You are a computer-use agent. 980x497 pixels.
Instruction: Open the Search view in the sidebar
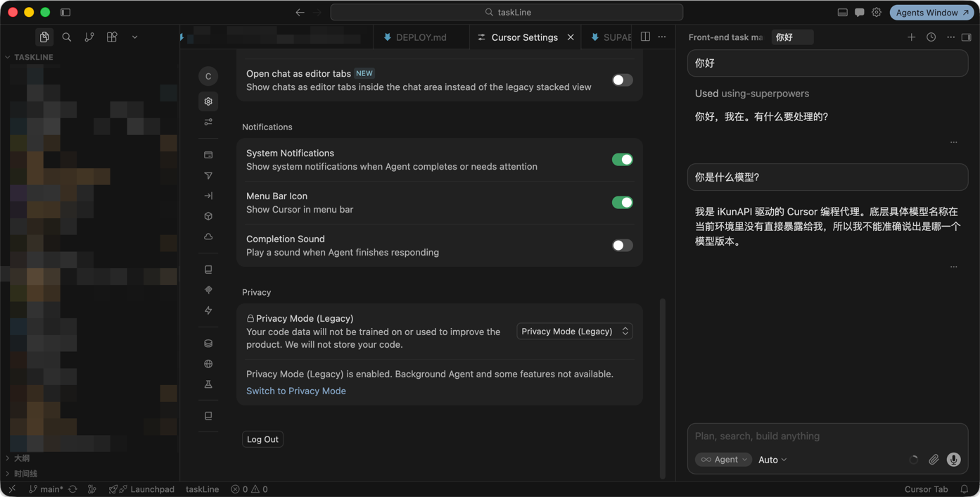click(x=67, y=37)
